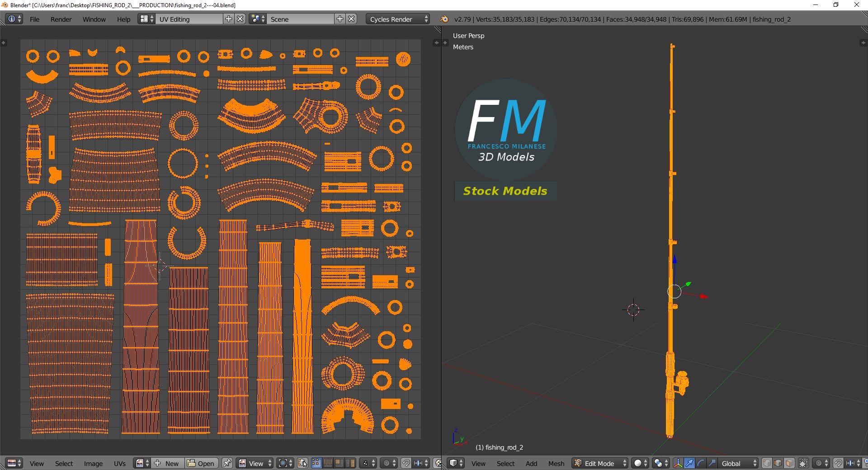The height and width of the screenshot is (470, 868).
Task: Pin the image in UV editor
Action: point(227,463)
